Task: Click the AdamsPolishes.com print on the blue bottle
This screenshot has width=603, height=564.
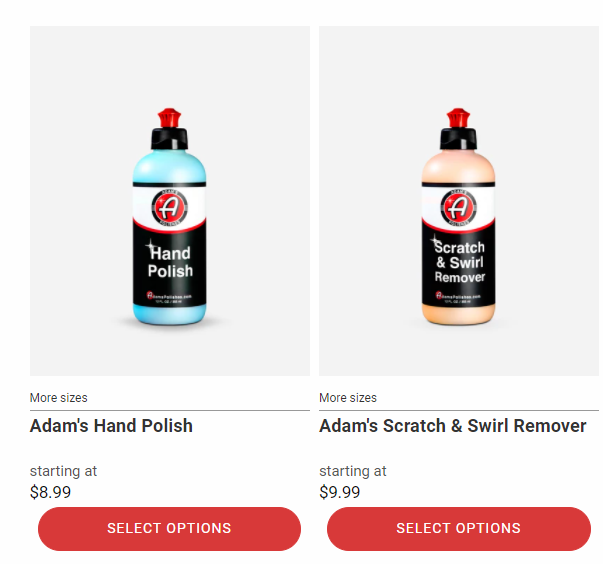Action: click(169, 295)
